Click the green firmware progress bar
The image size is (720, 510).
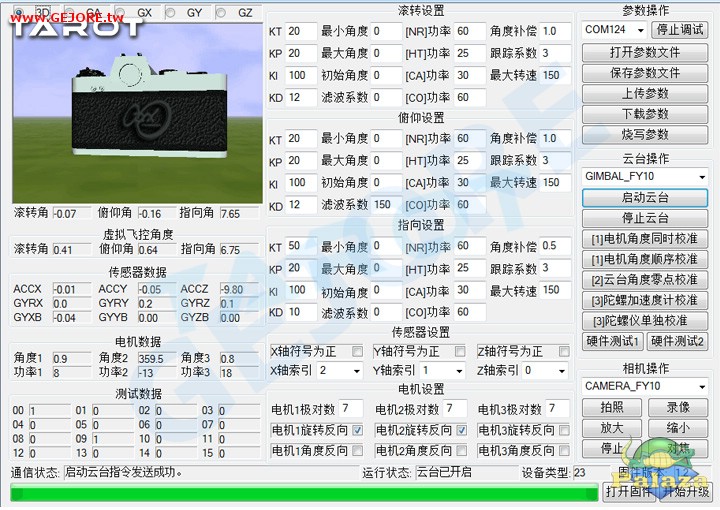pyautogui.click(x=300, y=492)
